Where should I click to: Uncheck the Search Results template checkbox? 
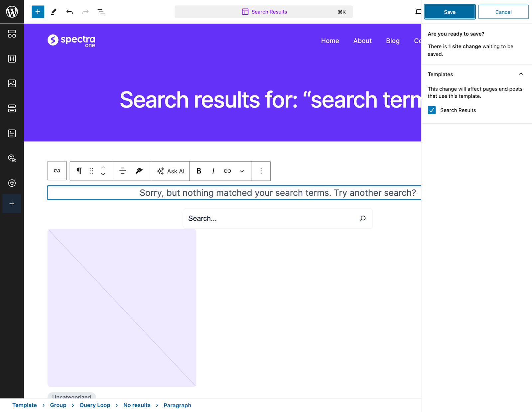point(432,110)
